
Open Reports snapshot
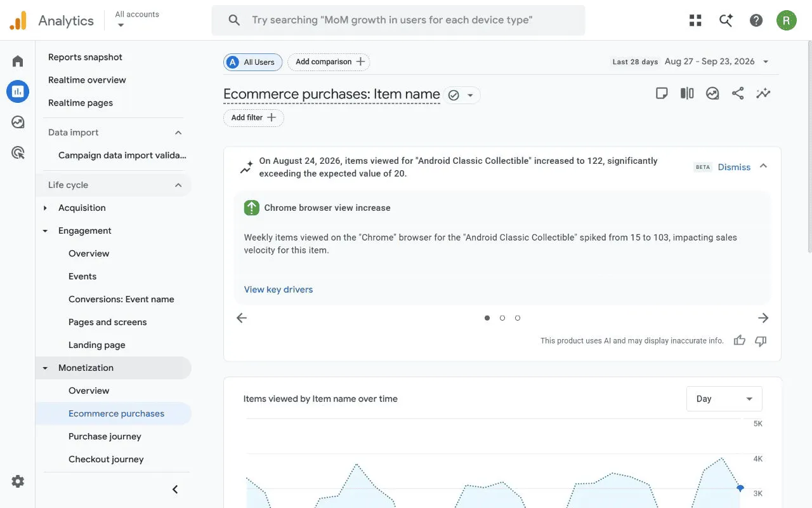point(85,57)
